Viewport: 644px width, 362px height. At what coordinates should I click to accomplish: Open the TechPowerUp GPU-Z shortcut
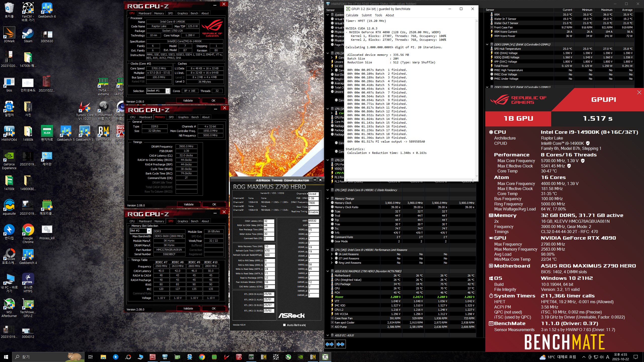point(28,308)
